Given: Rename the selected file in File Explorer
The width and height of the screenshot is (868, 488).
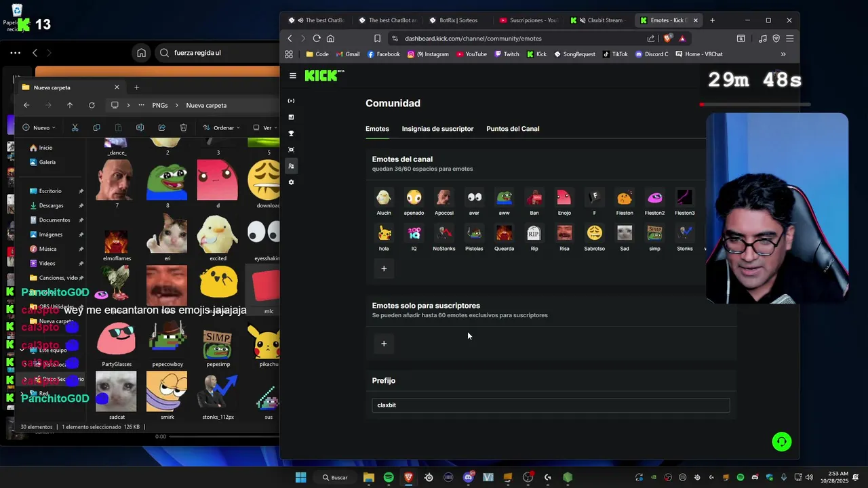Looking at the screenshot, I should click(x=140, y=127).
